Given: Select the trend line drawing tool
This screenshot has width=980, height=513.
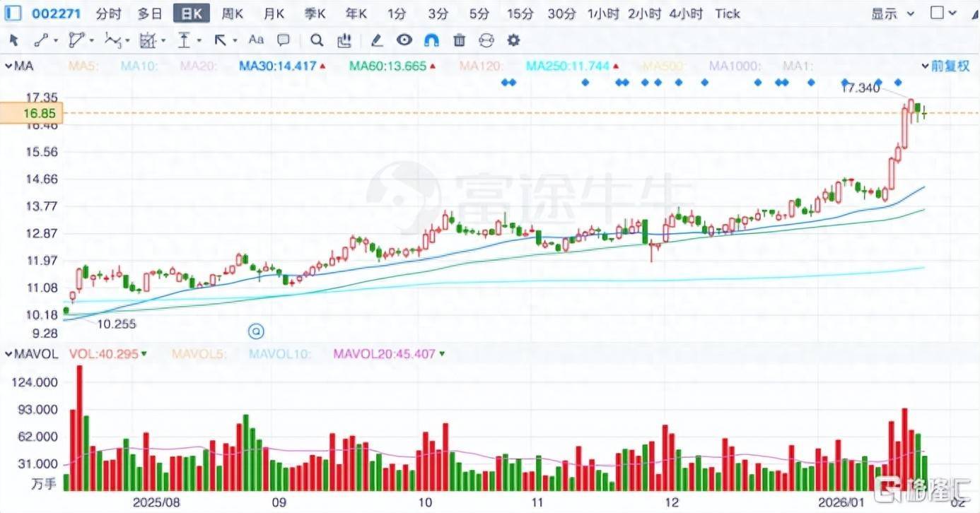Looking at the screenshot, I should [x=42, y=40].
